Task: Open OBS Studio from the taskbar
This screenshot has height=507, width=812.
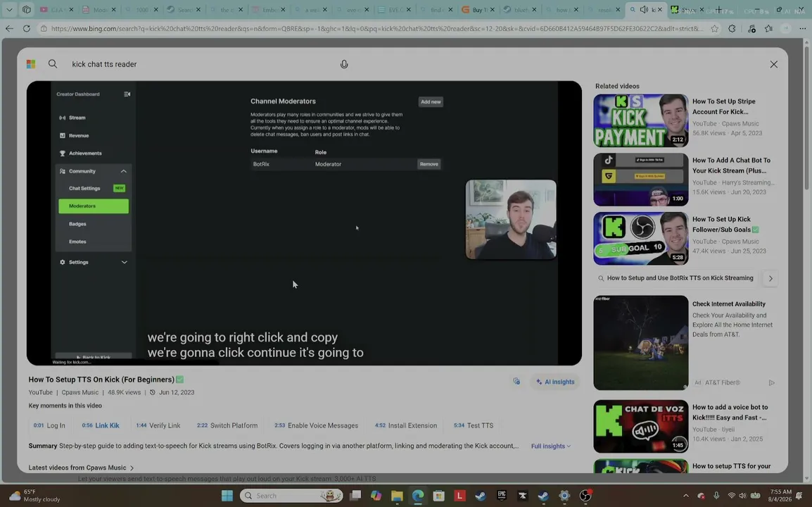Action: point(585,496)
